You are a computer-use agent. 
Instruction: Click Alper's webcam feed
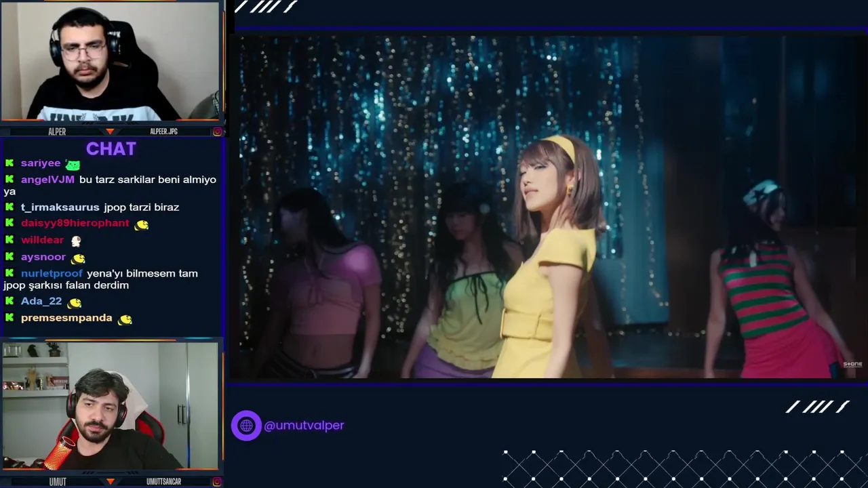(x=111, y=62)
